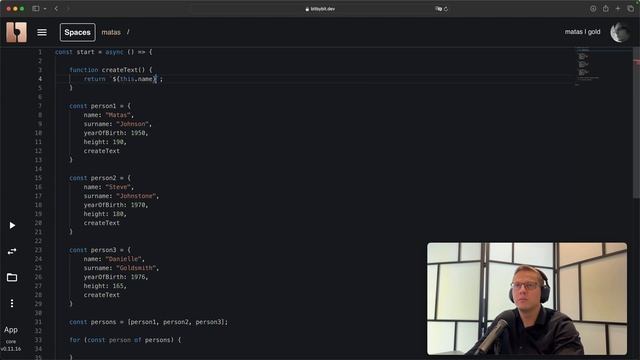
Task: Click the editor vertical scrollbar
Action: tap(636, 122)
